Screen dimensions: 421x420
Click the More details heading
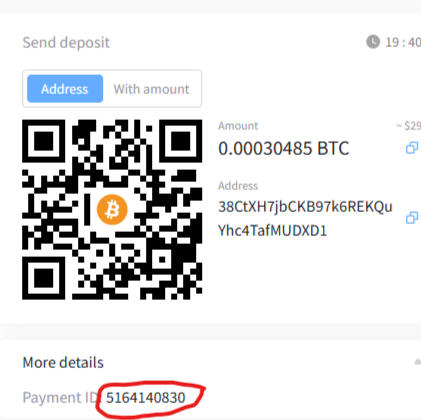(63, 363)
